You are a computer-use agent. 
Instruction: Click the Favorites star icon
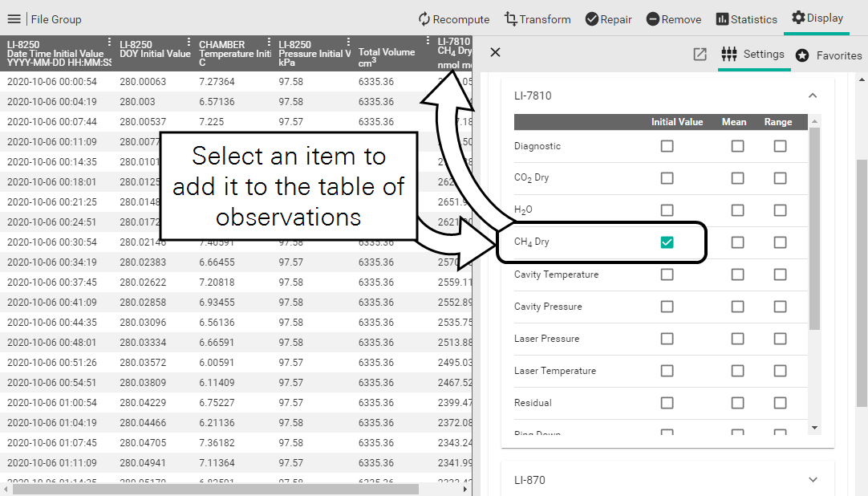click(x=802, y=55)
